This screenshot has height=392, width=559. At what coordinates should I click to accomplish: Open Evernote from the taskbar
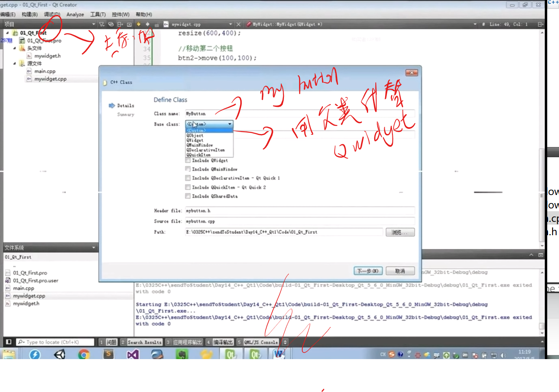[182, 355]
